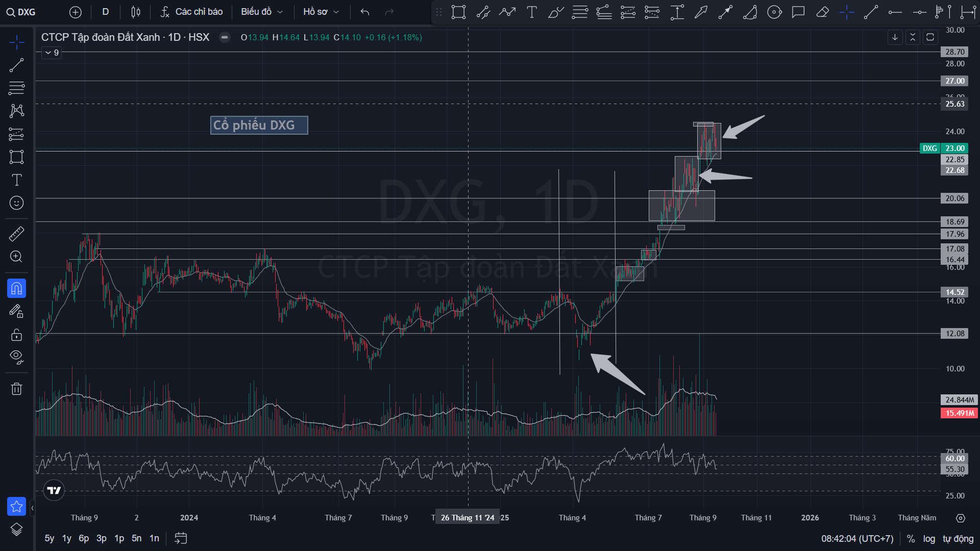Click the trash can remove drawings icon
This screenshot has width=980, height=551.
tap(16, 389)
